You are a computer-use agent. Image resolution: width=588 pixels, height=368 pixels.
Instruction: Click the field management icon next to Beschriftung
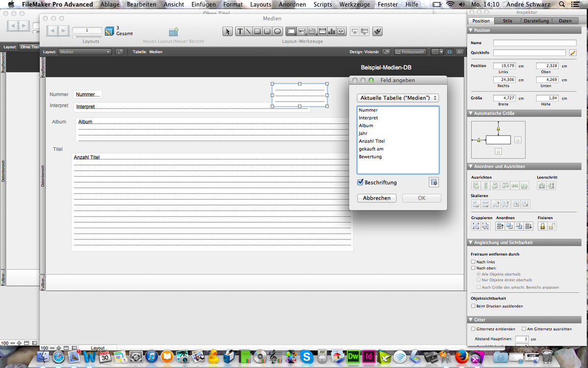click(434, 183)
